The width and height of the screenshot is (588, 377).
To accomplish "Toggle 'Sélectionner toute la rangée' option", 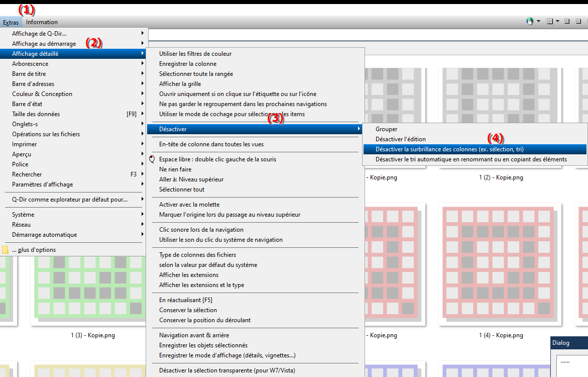I will (196, 74).
